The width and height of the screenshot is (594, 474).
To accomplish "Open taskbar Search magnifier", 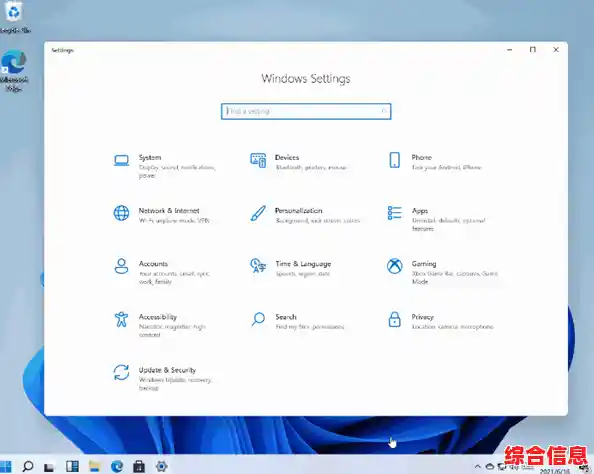I will point(28,466).
